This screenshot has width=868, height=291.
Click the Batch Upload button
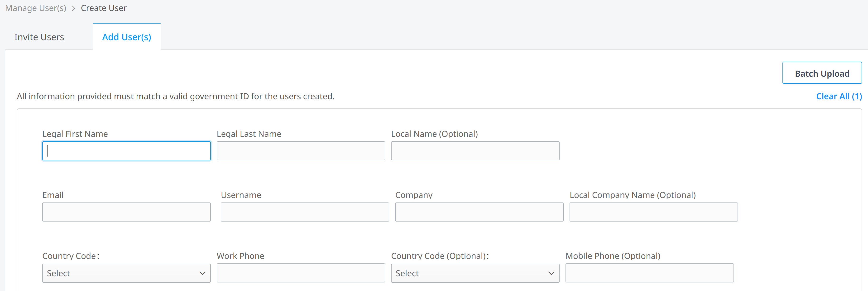(x=822, y=73)
